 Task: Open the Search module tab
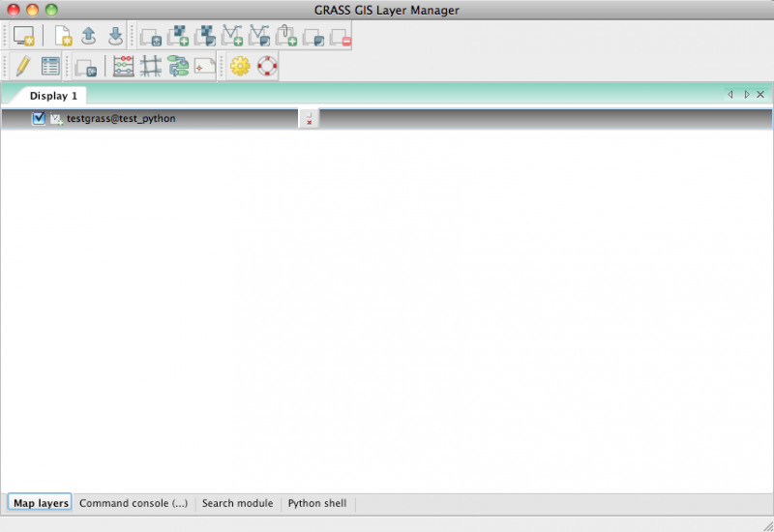[x=237, y=503]
